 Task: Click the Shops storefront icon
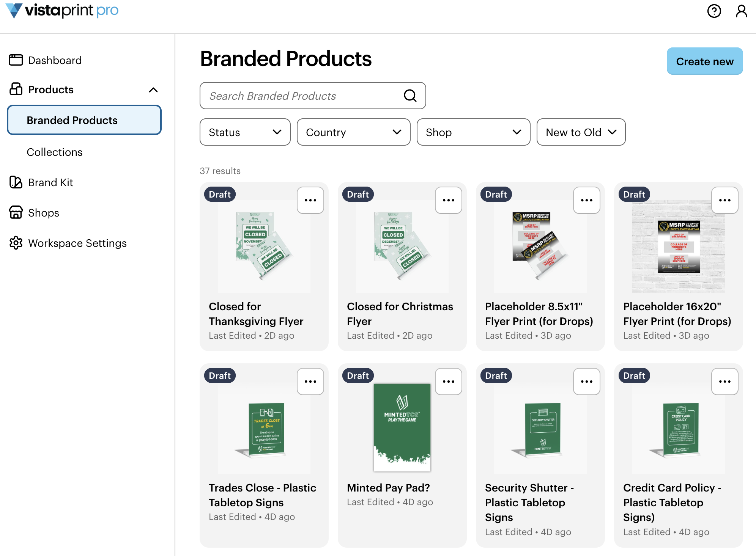16,212
